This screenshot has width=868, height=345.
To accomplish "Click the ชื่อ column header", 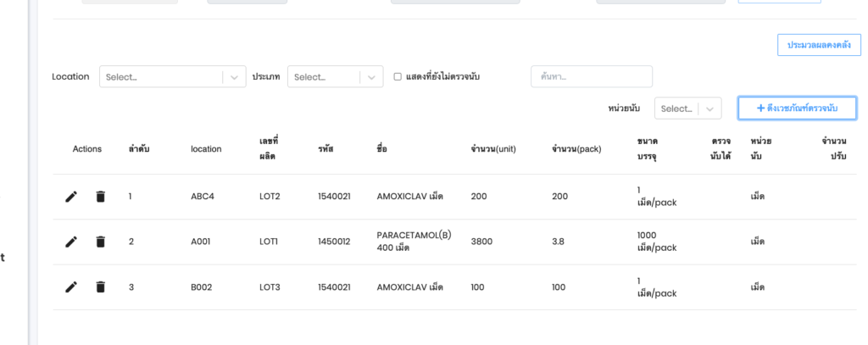I will pyautogui.click(x=381, y=149).
